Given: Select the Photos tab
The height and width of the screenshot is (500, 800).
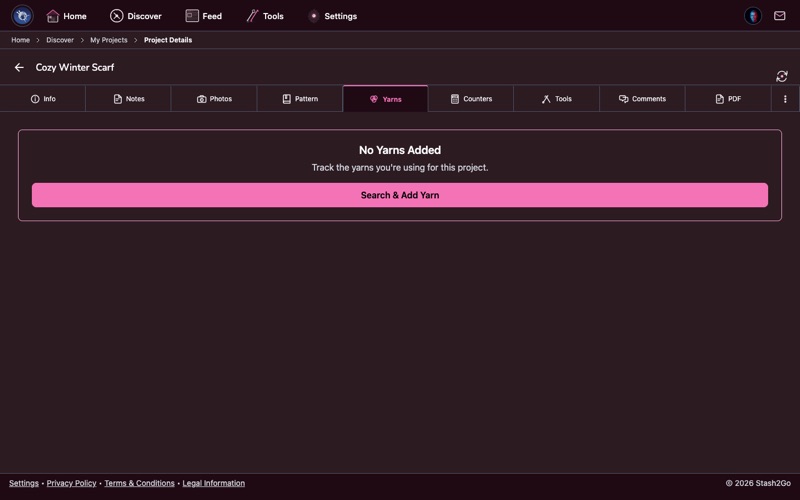Looking at the screenshot, I should coord(214,99).
